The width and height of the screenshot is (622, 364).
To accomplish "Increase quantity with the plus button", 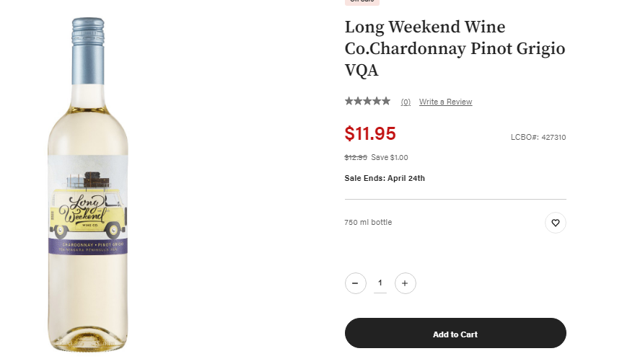I will [405, 283].
